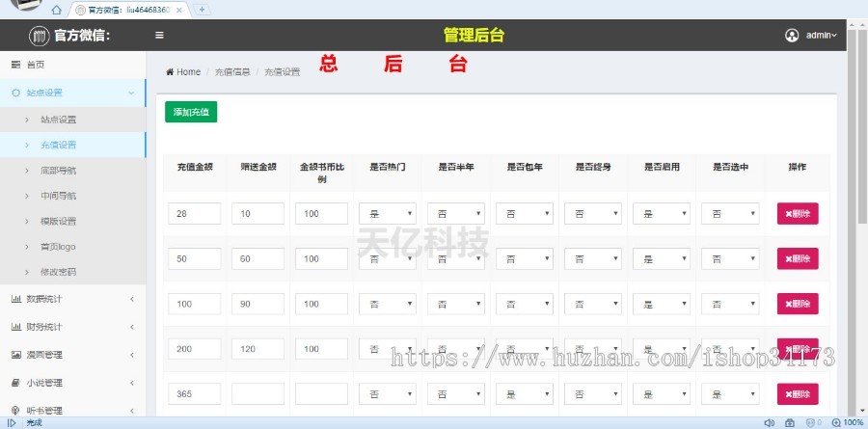Open the 站点设置 submenu item
Screen dimensions: 868x429
tap(72, 120)
